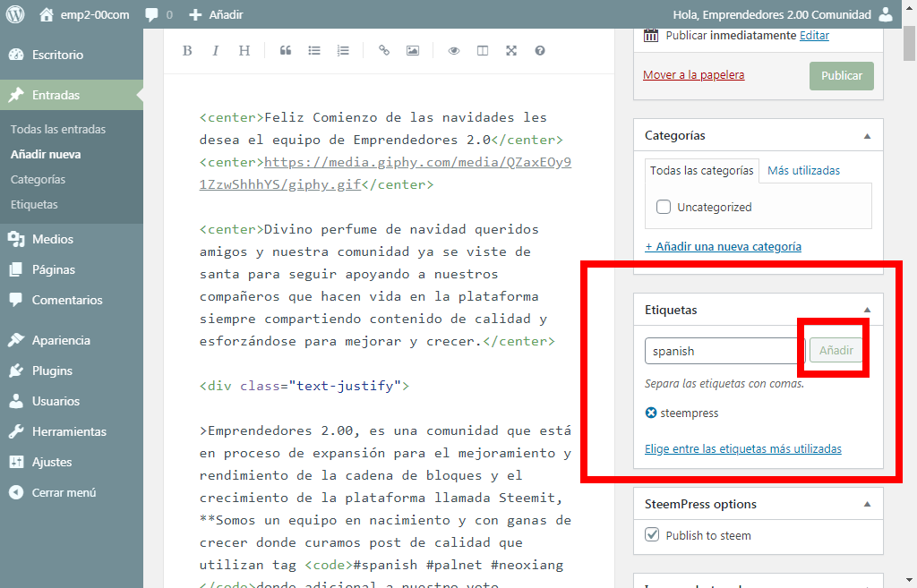Image resolution: width=917 pixels, height=588 pixels.
Task: Switch to Más utilizadas tab
Action: pos(803,171)
